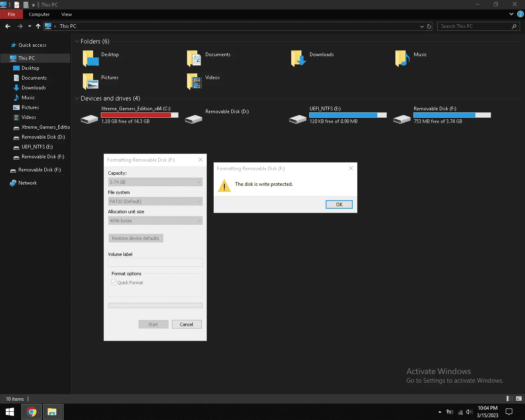Collapse the Devices and drives group

click(77, 98)
